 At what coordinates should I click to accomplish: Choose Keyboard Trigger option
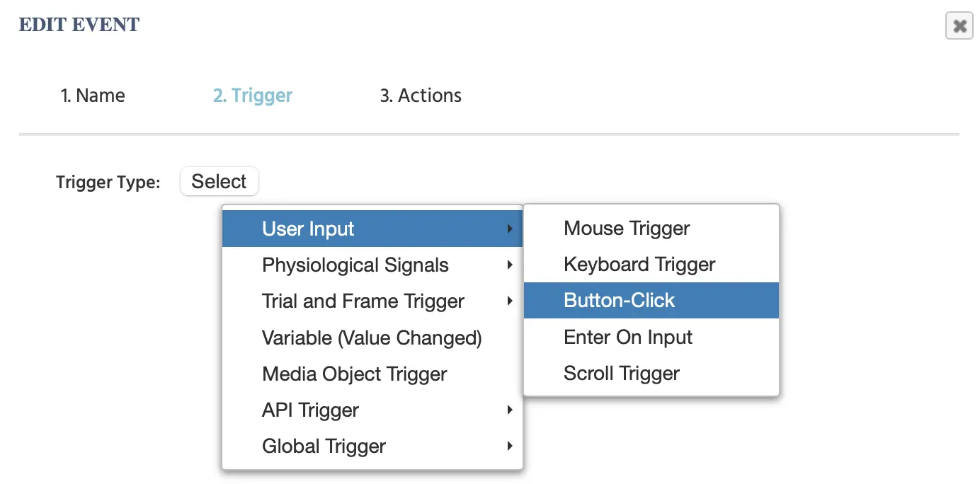(639, 265)
